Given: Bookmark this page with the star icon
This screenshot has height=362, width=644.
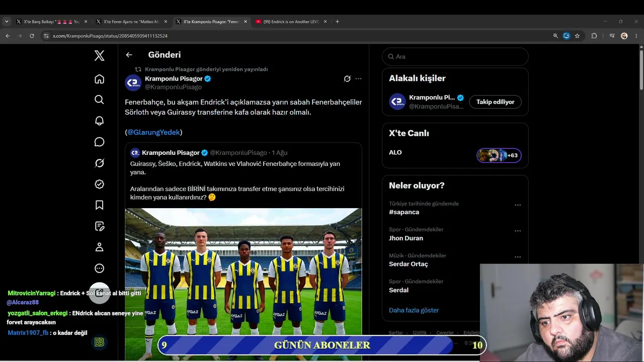Looking at the screenshot, I should click(x=577, y=36).
